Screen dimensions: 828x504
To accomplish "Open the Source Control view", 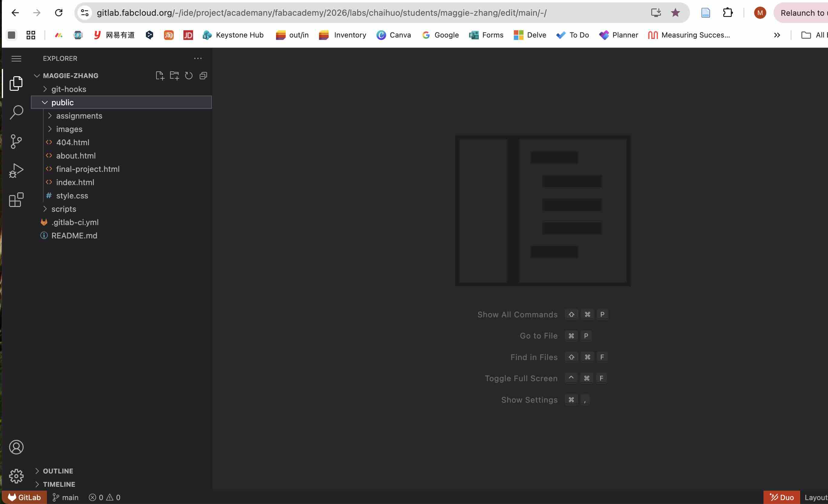I will tap(16, 142).
